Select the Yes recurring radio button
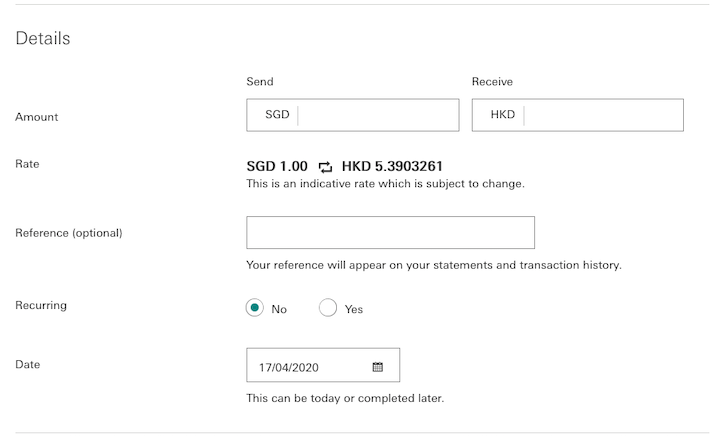 pyautogui.click(x=327, y=308)
